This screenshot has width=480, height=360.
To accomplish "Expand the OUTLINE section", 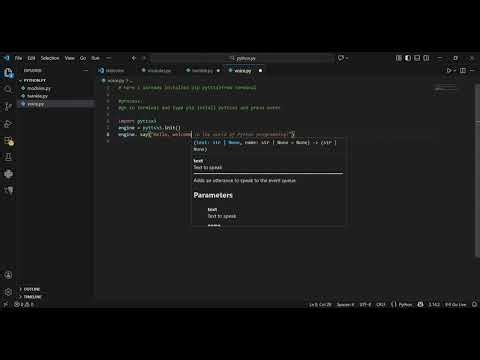I will 30,289.
